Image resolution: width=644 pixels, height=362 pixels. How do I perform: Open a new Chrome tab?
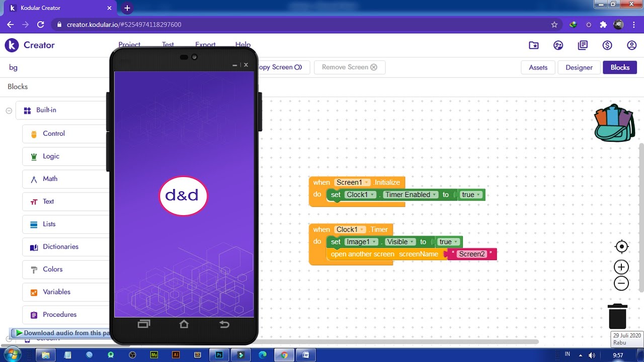[127, 8]
